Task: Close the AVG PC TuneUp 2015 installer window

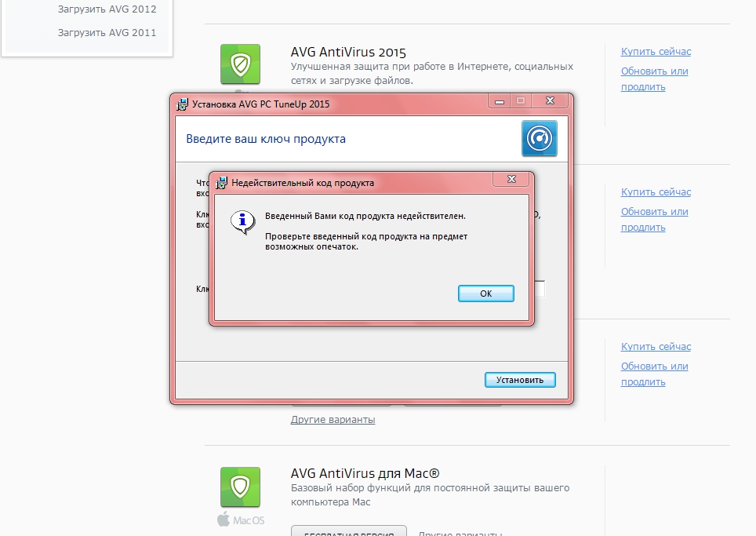Action: (550, 100)
